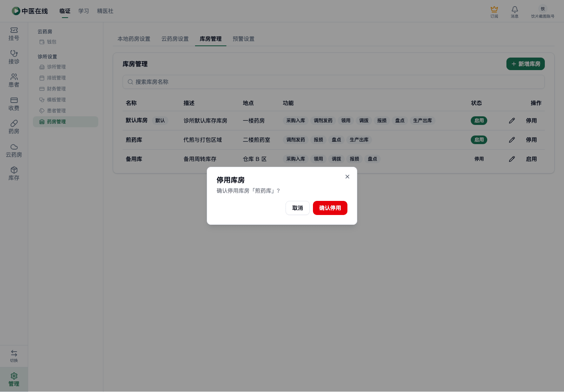The height and width of the screenshot is (392, 564).
Task: Click the red 确认停用 button
Action: point(330,208)
